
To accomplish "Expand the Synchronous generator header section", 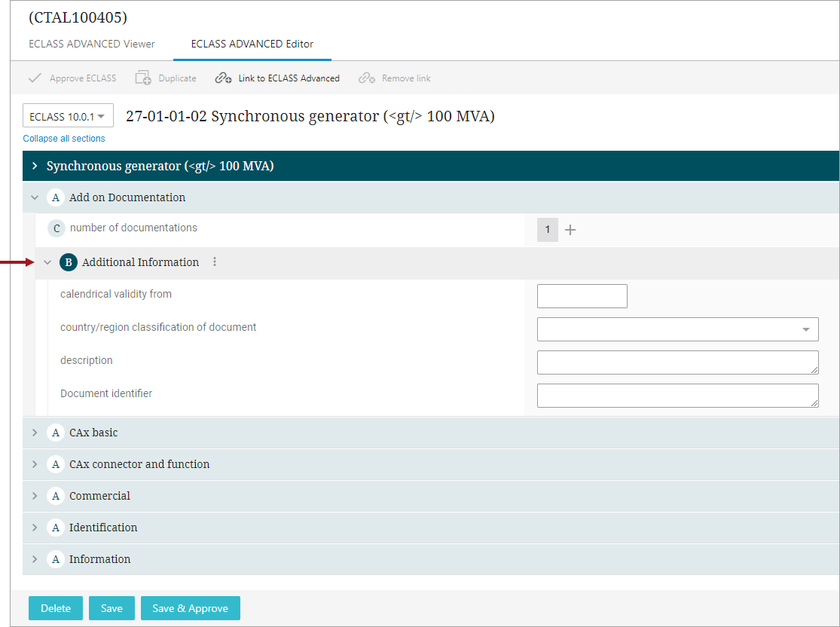I will (x=35, y=166).
